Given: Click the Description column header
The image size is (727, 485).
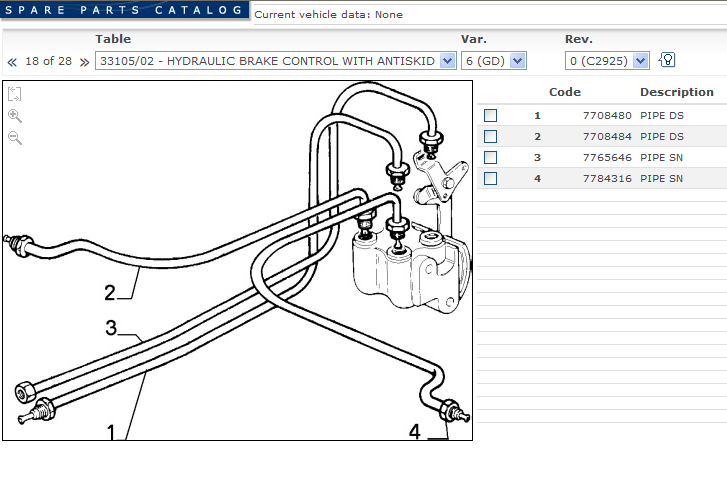Looking at the screenshot, I should click(677, 92).
